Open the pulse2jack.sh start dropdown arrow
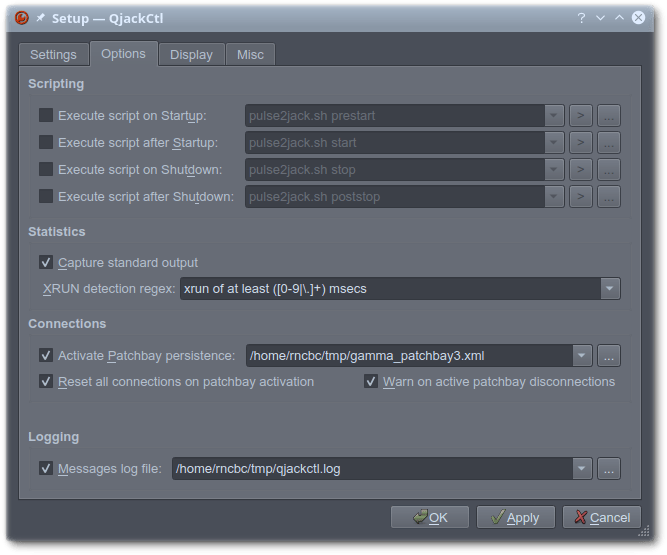The height and width of the screenshot is (555, 667). click(x=554, y=142)
